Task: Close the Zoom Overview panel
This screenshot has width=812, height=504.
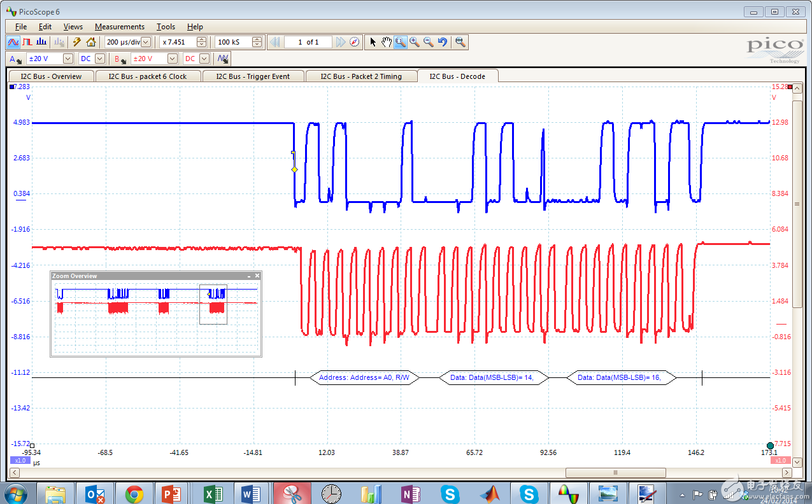Action: (257, 276)
